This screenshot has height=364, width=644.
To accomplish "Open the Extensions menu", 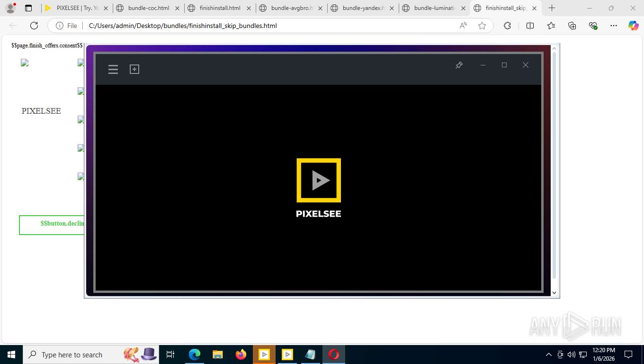I will [507, 26].
